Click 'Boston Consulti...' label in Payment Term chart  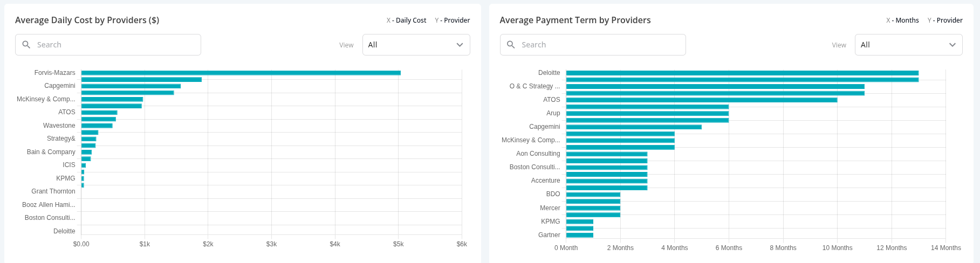(534, 167)
